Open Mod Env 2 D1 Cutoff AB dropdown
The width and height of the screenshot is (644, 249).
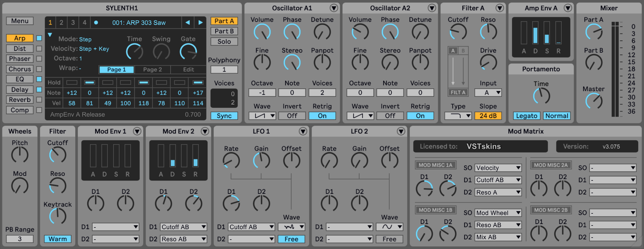pos(184,227)
